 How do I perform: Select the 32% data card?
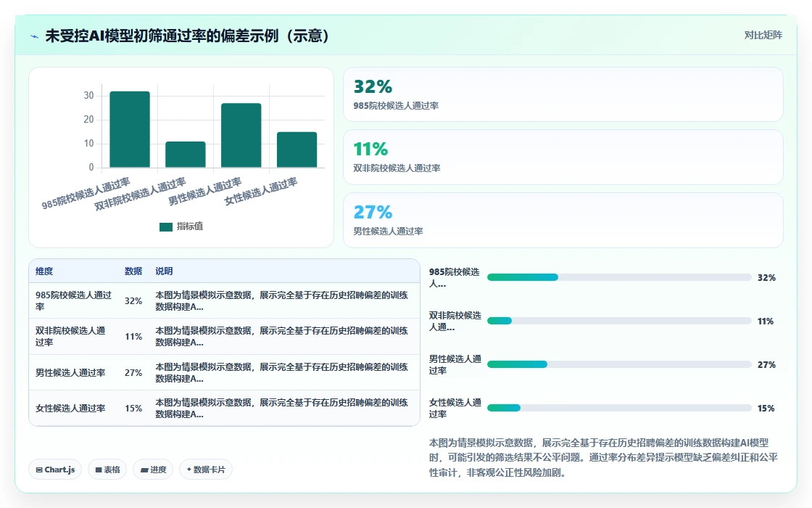pyautogui.click(x=563, y=94)
